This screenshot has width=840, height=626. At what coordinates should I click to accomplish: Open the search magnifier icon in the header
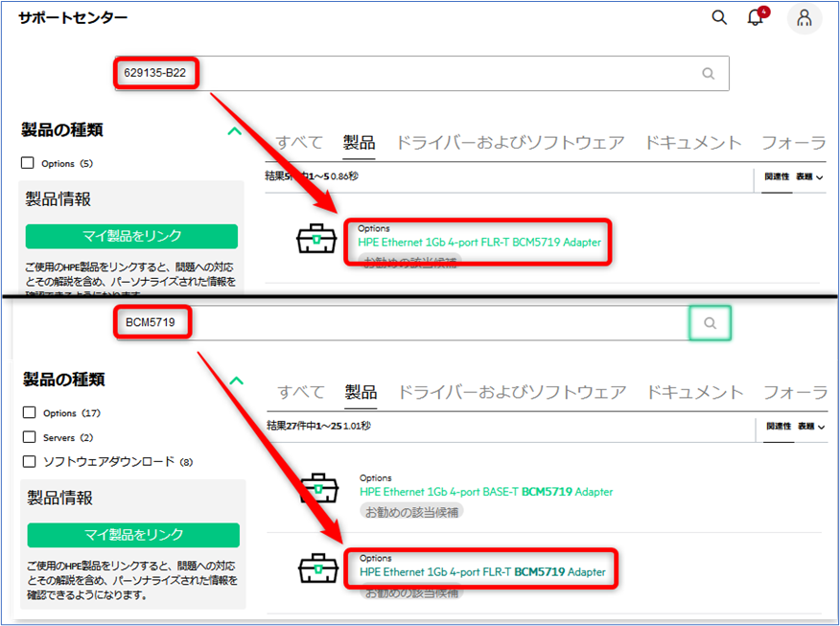click(x=719, y=17)
